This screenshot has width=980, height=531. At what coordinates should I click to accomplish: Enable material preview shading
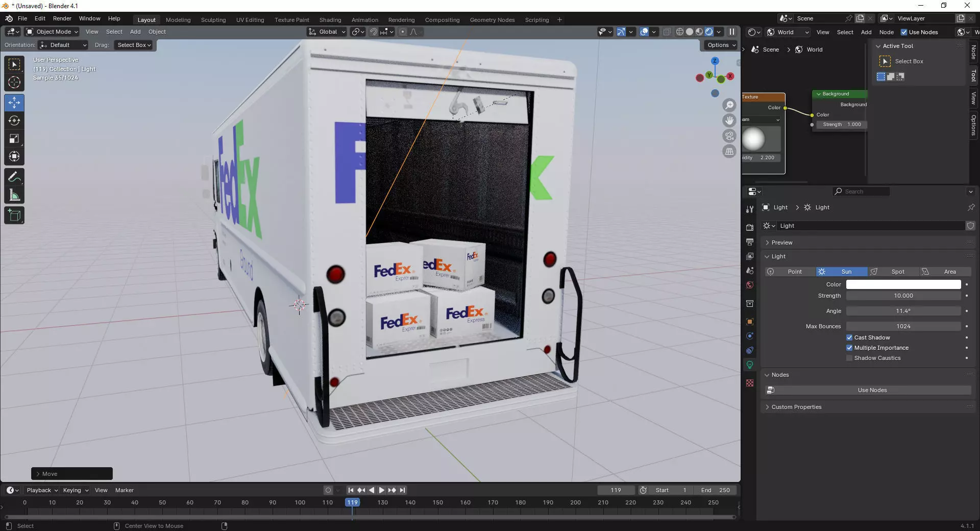pos(699,32)
